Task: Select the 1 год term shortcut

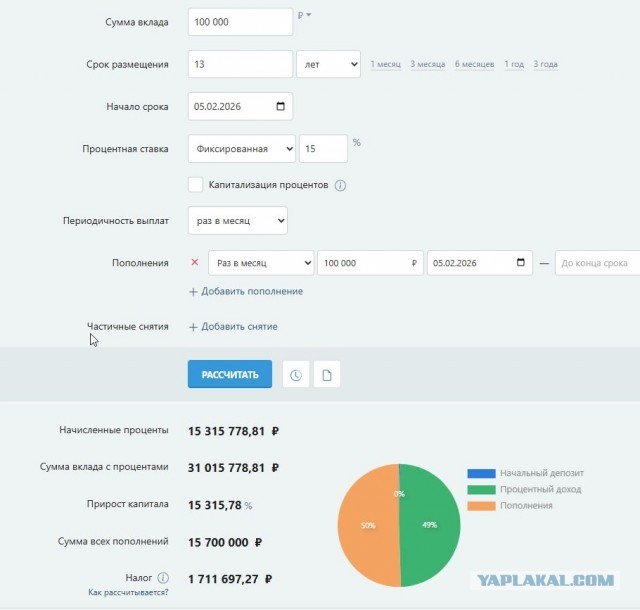Action: coord(514,64)
